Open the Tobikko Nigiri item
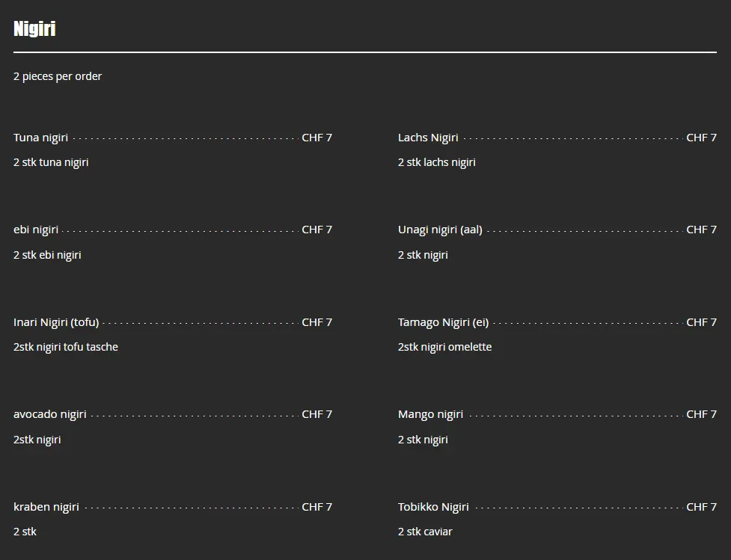This screenshot has width=731, height=560. [433, 507]
